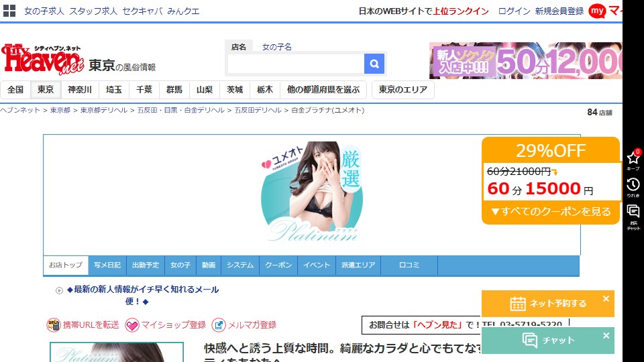Click the ヘブンネット breadcrumb link
This screenshot has height=362, width=644.
point(19,110)
